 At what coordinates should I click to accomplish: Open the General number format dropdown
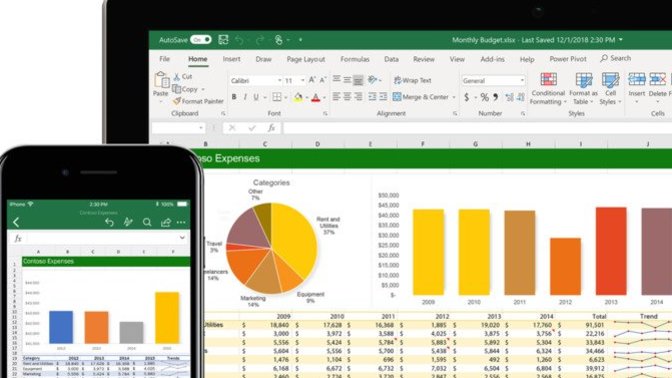click(x=522, y=81)
